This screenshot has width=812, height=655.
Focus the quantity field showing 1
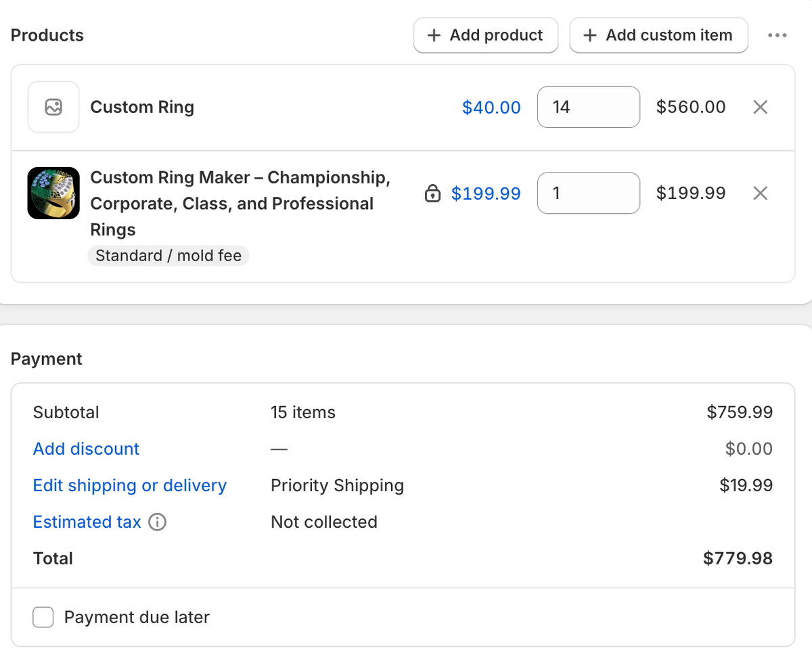(589, 194)
